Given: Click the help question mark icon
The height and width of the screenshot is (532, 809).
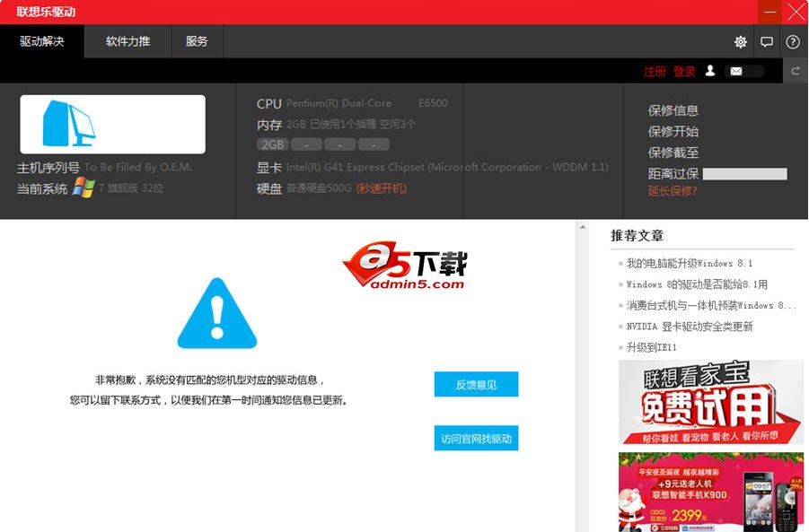Looking at the screenshot, I should click(792, 41).
